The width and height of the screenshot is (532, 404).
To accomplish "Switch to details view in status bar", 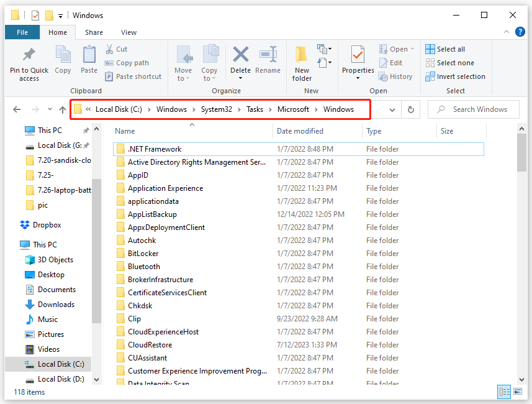I will 504,392.
